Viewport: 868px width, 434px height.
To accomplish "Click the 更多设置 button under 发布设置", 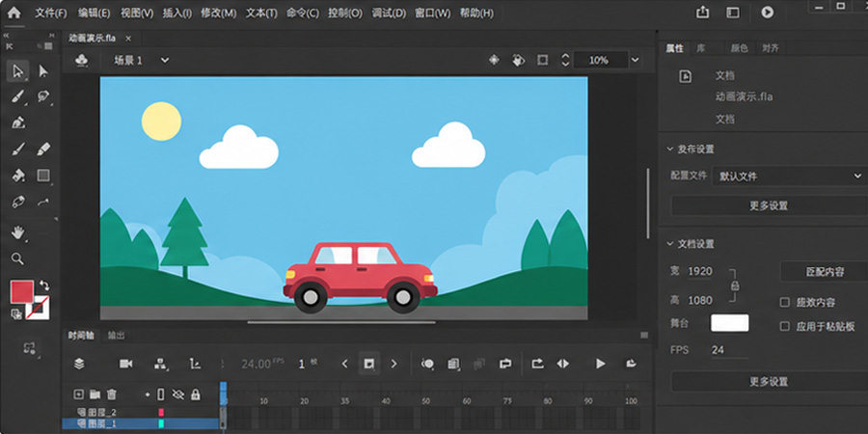I will coord(769,206).
